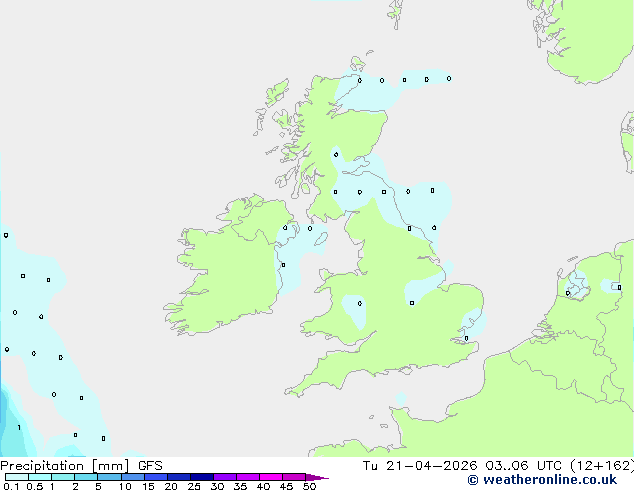
Task: Select the 35–40 mm legend swatch
Action: [248, 477]
